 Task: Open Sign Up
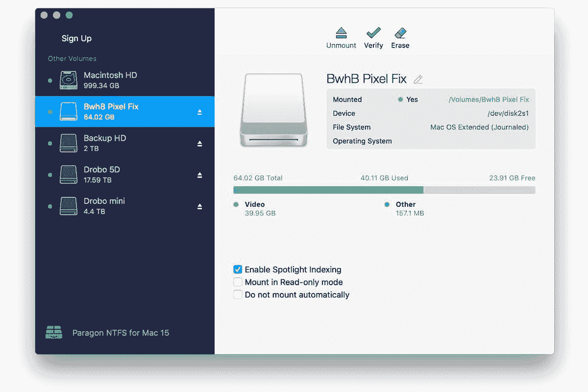76,38
